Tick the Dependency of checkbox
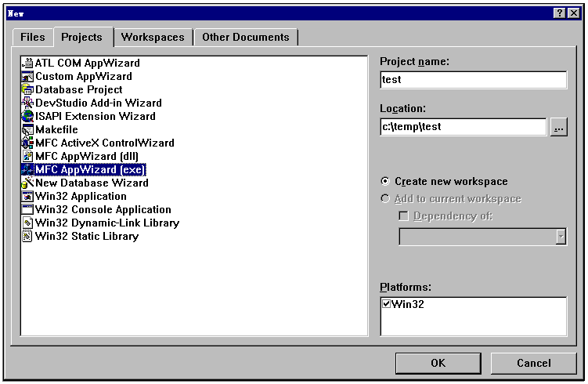 (403, 216)
